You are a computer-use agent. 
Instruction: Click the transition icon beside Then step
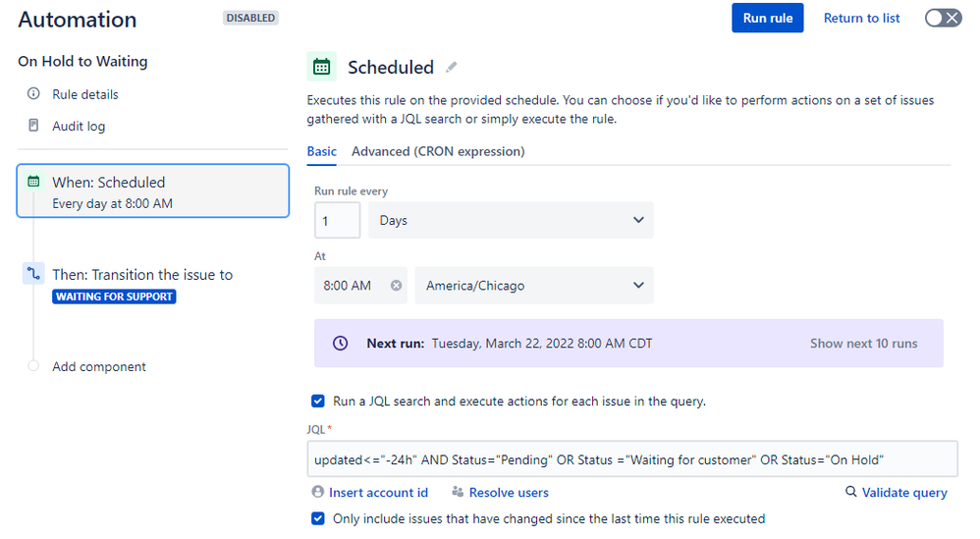tap(33, 274)
